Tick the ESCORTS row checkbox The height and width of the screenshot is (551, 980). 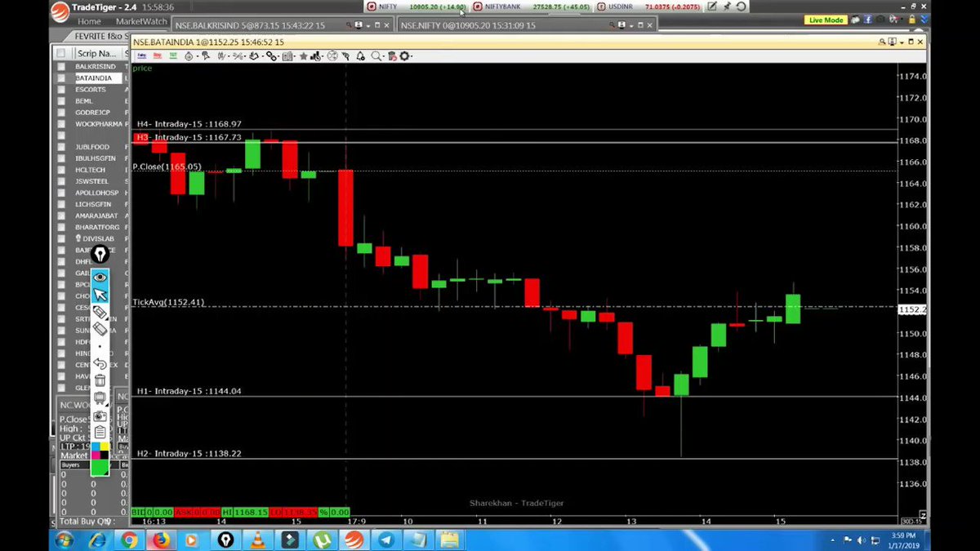pos(60,90)
